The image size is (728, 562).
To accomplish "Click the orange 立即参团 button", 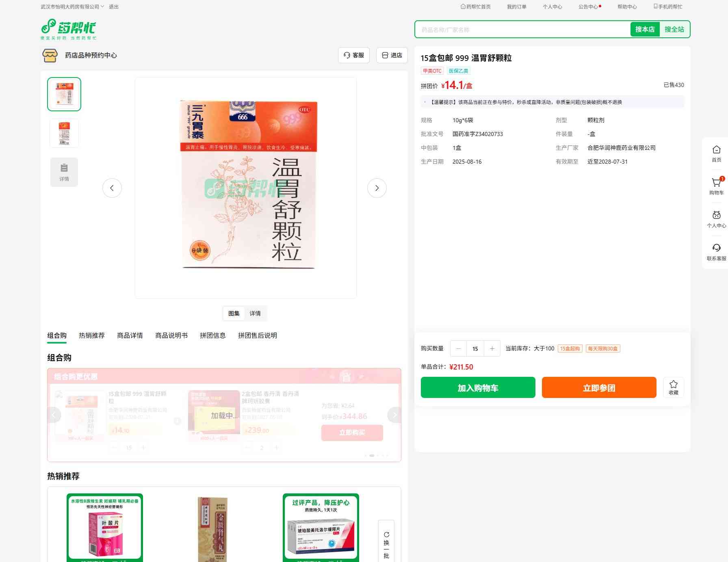I will point(599,388).
